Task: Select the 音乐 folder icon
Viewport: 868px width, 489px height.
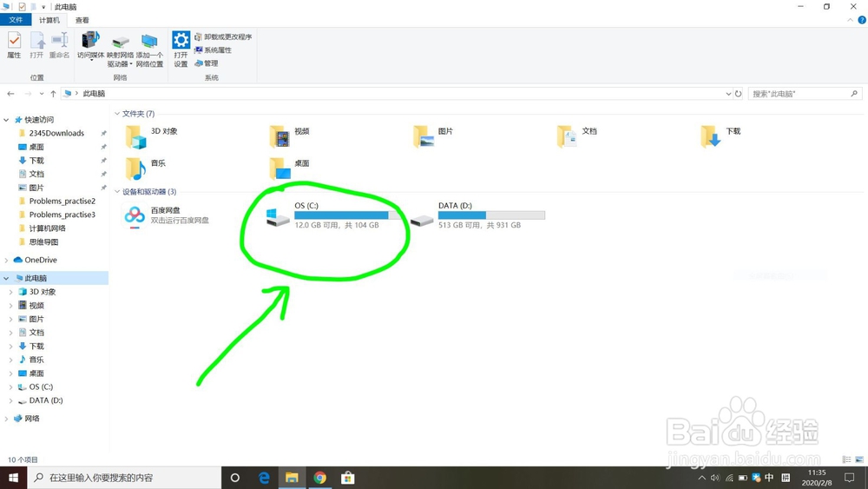Action: point(135,169)
